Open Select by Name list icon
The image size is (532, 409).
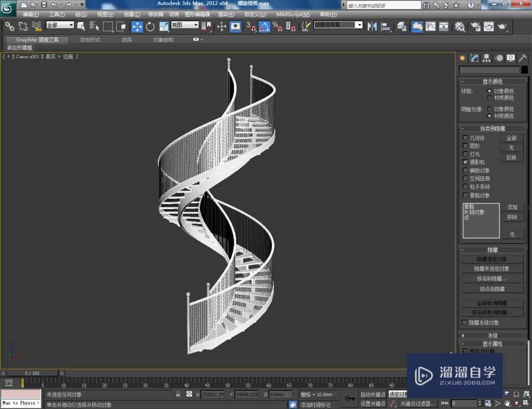(94, 26)
